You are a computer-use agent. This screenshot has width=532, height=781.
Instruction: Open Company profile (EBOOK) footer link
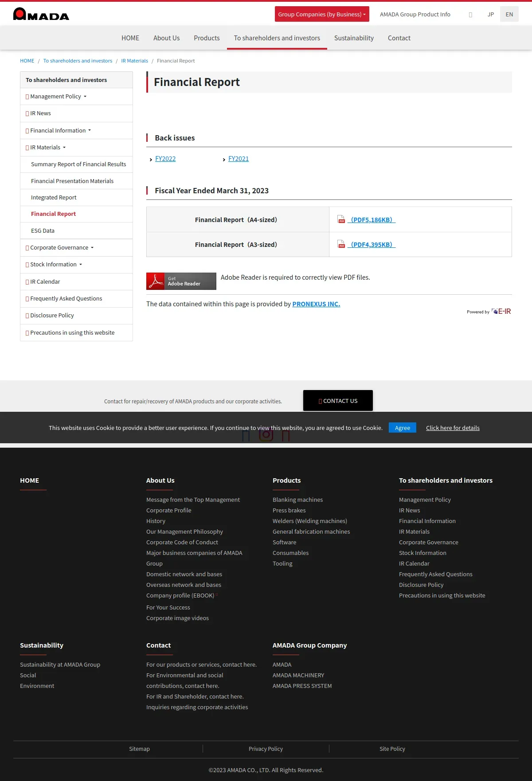[x=180, y=595]
